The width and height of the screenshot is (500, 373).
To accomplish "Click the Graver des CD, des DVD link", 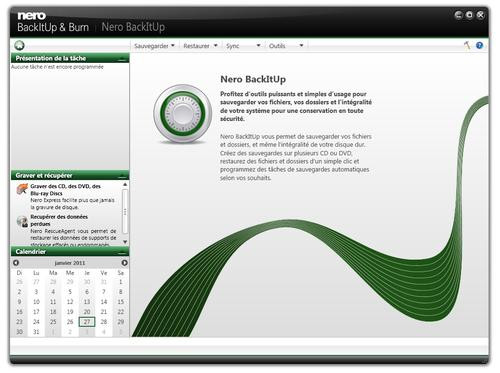I will point(65,190).
